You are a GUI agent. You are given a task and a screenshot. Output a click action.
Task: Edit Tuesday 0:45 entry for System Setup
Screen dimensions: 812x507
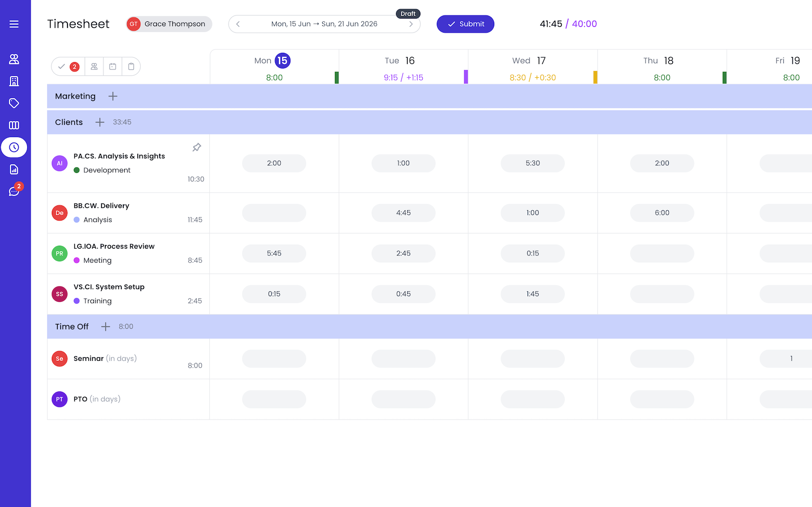tap(403, 294)
